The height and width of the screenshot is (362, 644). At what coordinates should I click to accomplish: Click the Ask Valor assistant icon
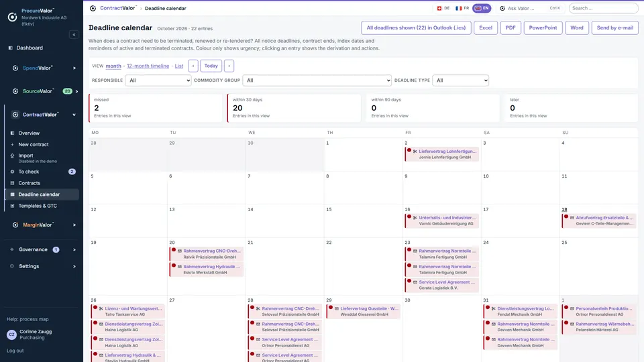pos(502,8)
